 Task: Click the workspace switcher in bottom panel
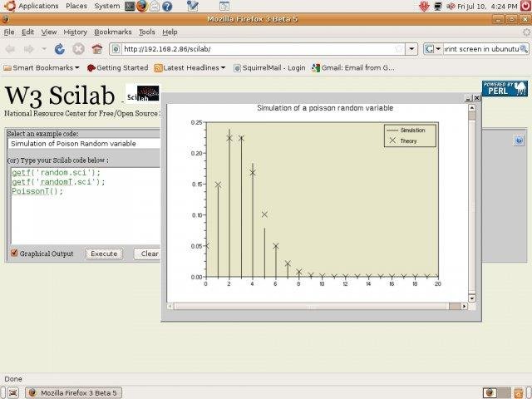pos(497,392)
